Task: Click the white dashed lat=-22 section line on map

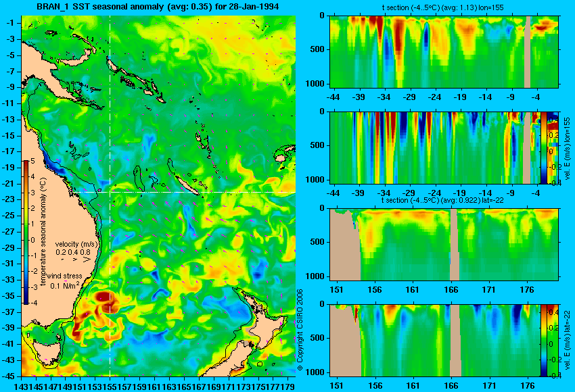Action: pyautogui.click(x=183, y=192)
